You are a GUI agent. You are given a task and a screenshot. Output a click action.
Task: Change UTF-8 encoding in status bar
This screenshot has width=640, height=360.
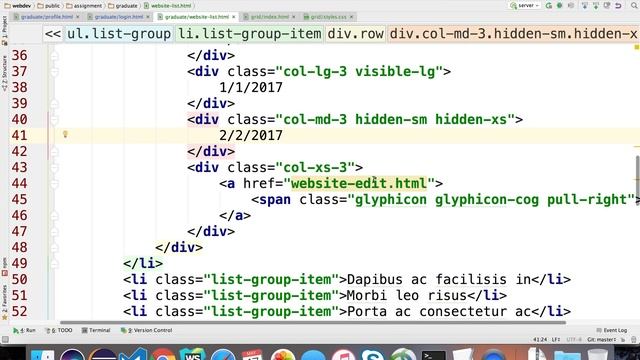click(x=574, y=340)
